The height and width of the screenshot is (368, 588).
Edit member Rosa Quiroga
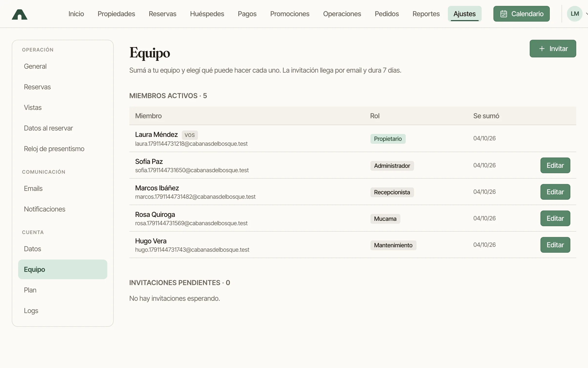click(555, 218)
